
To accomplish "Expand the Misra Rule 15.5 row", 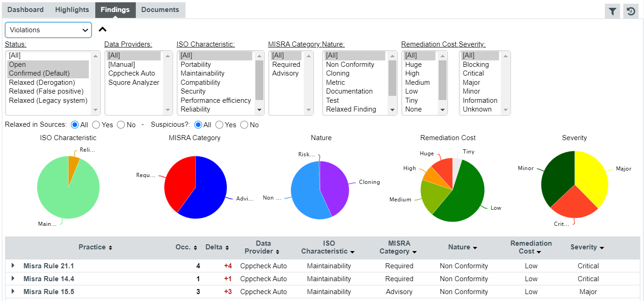I will coord(13,291).
